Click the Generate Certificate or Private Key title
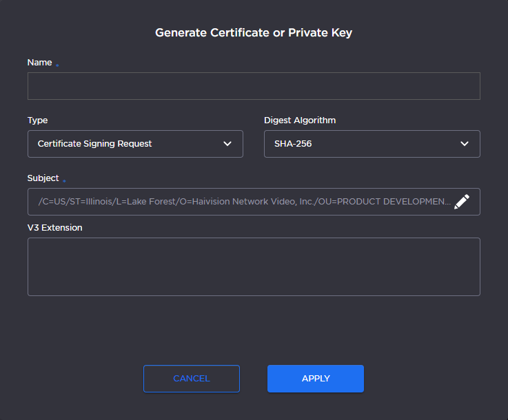This screenshot has height=420, width=508. pyautogui.click(x=254, y=32)
